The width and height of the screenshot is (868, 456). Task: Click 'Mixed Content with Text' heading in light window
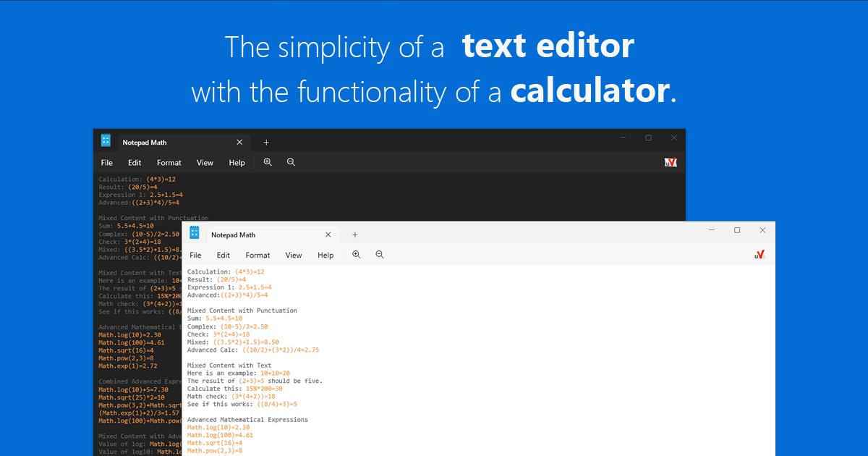click(x=229, y=366)
